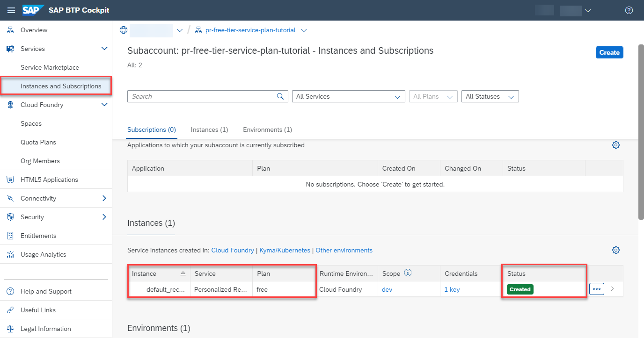
Task: Open subscriptions table settings gear
Action: pyautogui.click(x=616, y=145)
